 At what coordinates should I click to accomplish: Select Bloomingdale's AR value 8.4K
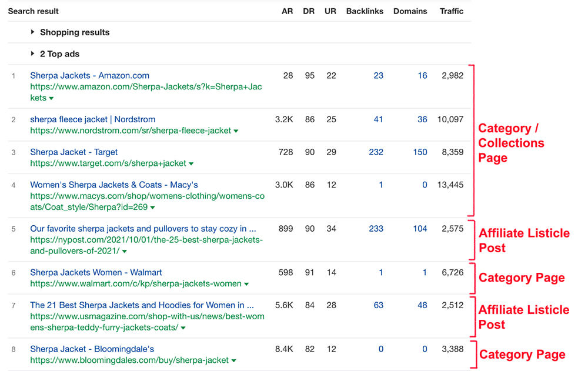[x=284, y=349]
